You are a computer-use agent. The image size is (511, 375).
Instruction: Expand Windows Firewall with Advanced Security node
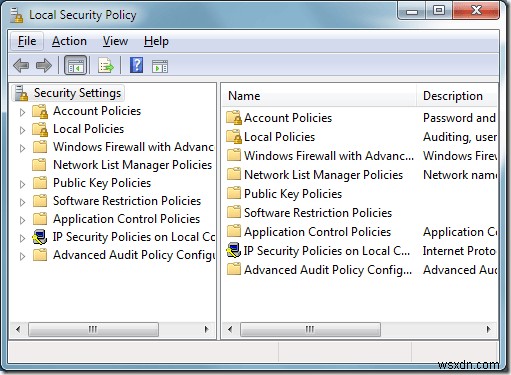pos(22,148)
